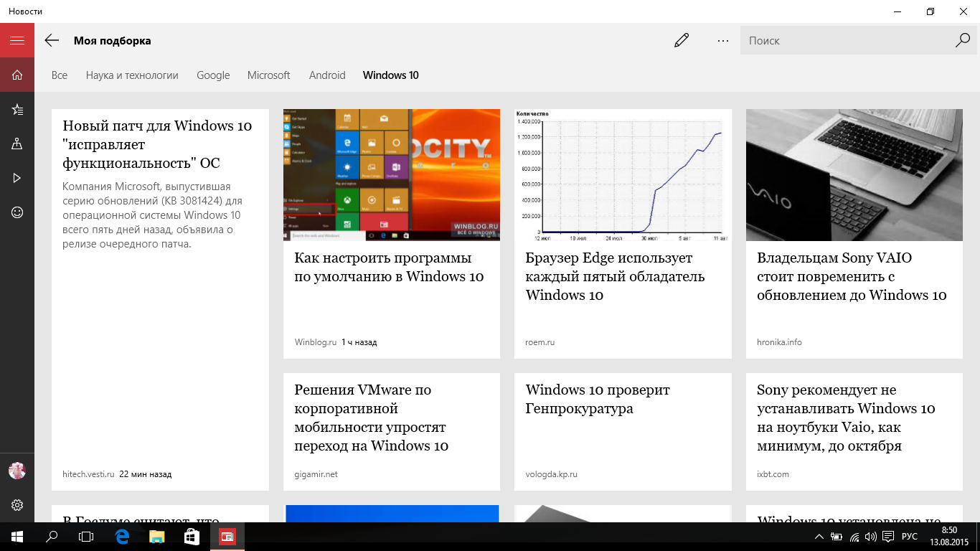Click source label Winblog.ru
The height and width of the screenshot is (551, 980).
[x=316, y=342]
